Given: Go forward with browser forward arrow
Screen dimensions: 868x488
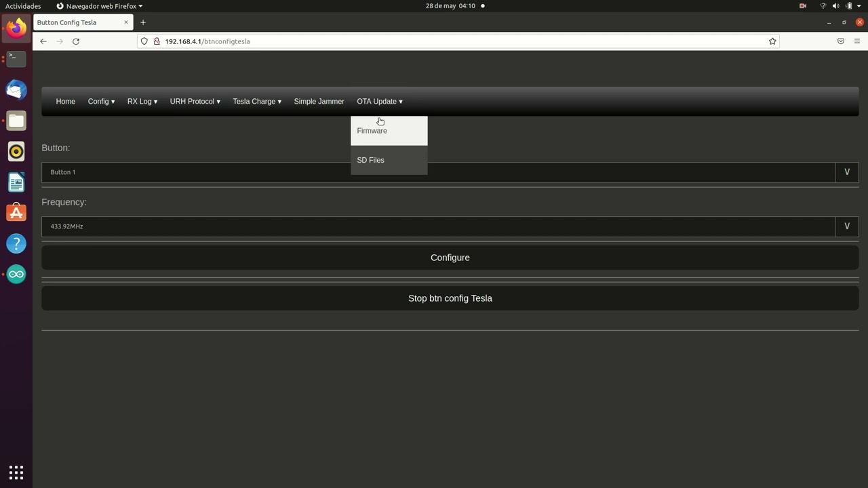Looking at the screenshot, I should coord(60,41).
